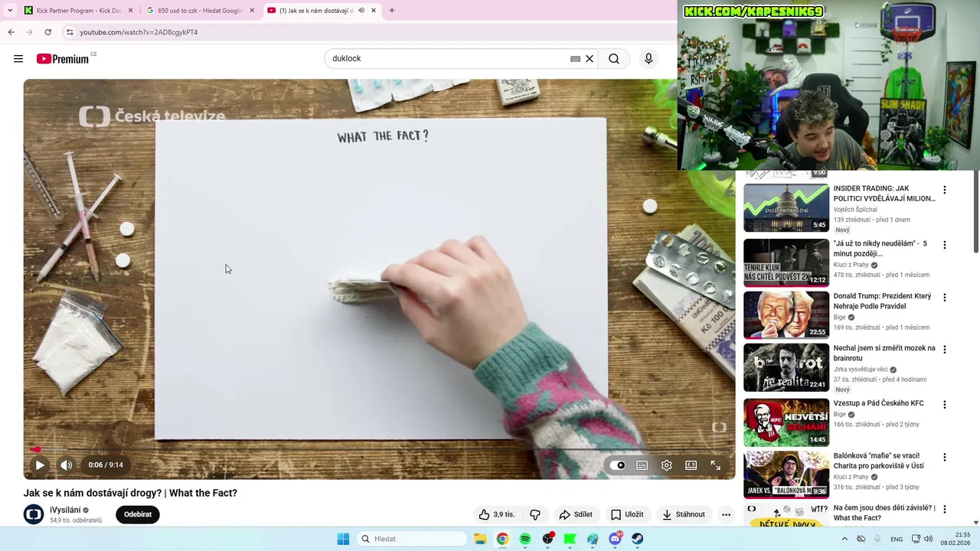Viewport: 980px width, 551px height.
Task: Clear the search text 'duklock'
Action: click(x=590, y=59)
